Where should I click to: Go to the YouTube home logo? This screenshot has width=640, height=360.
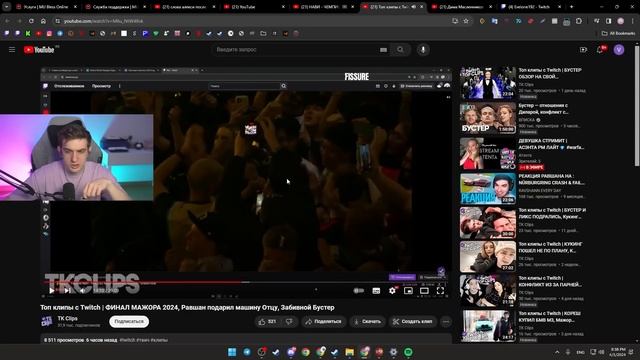tap(40, 50)
